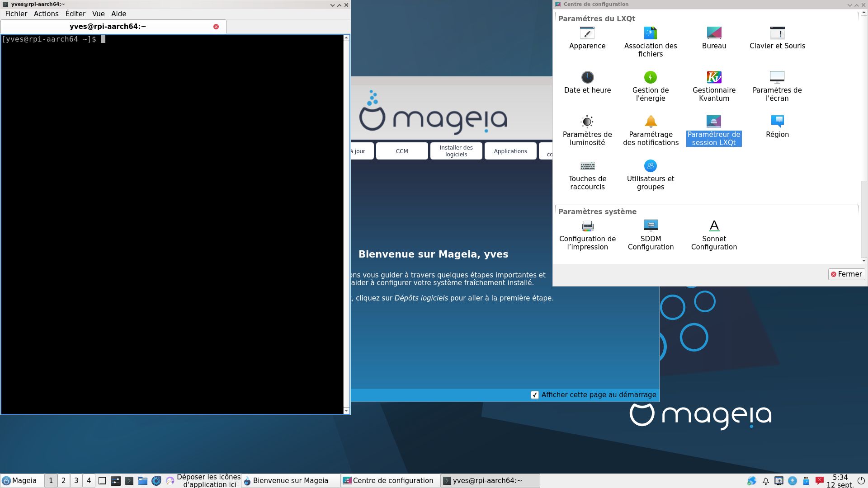This screenshot has height=488, width=868.
Task: Close the terminal tab with red icon
Action: [216, 27]
